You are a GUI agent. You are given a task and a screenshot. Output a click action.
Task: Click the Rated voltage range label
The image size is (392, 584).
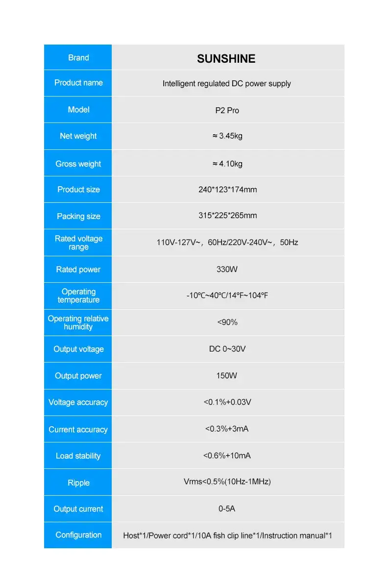pyautogui.click(x=78, y=243)
